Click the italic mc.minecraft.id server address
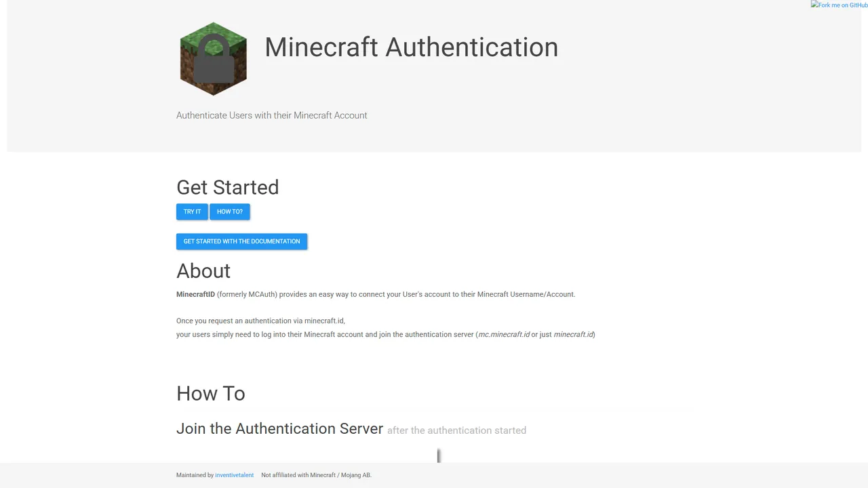The image size is (868, 488). pos(504,334)
